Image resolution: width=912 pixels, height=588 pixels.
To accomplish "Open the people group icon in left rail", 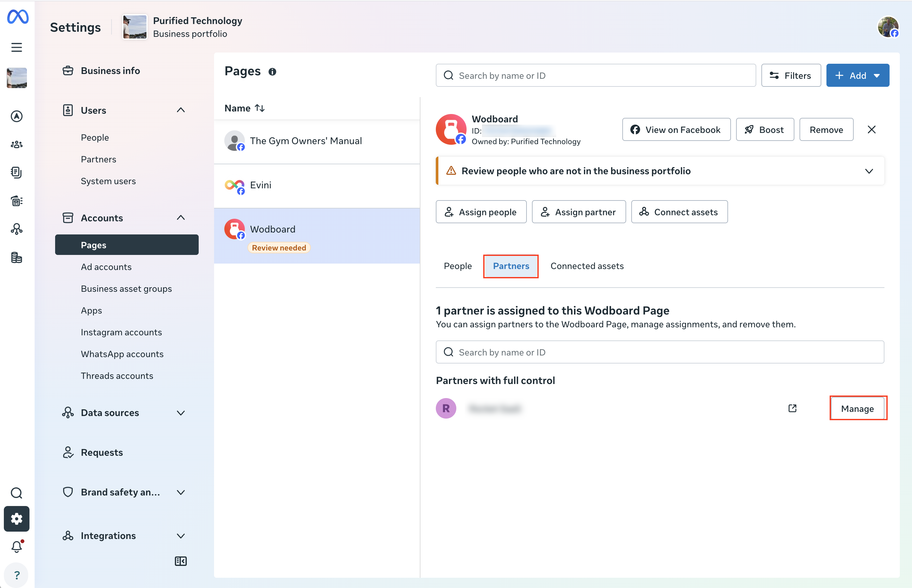I will coord(16,144).
